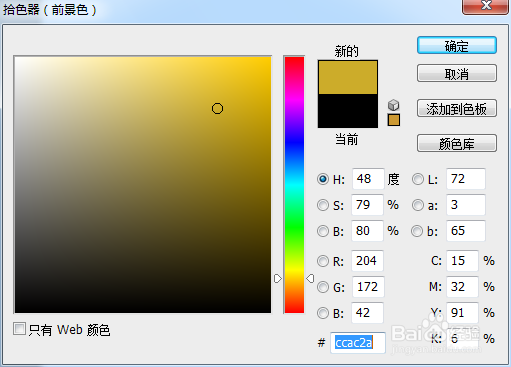
Task: Select the L lightness radio button
Action: pos(418,179)
